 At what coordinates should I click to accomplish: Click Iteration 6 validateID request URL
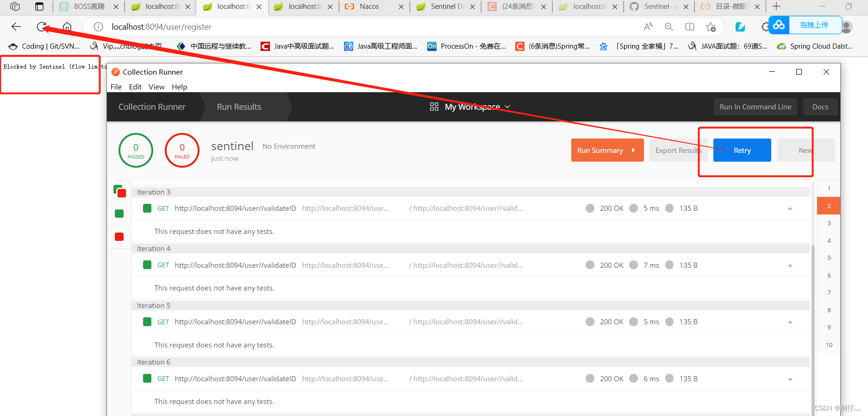pyautogui.click(x=235, y=379)
